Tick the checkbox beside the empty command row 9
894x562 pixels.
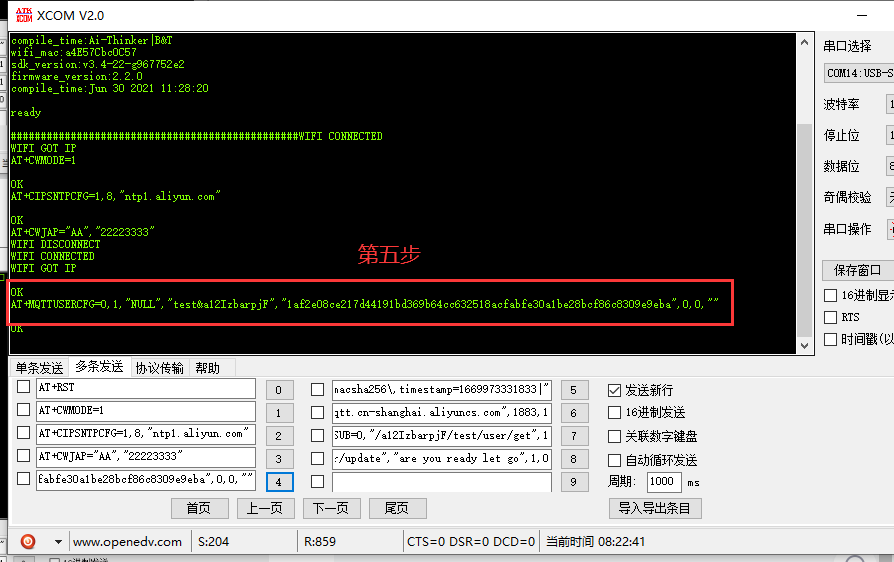pos(318,482)
